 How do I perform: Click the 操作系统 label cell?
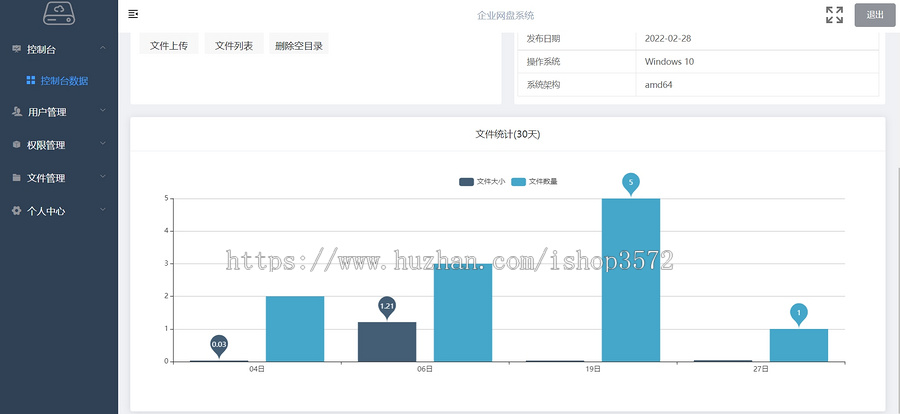point(577,61)
